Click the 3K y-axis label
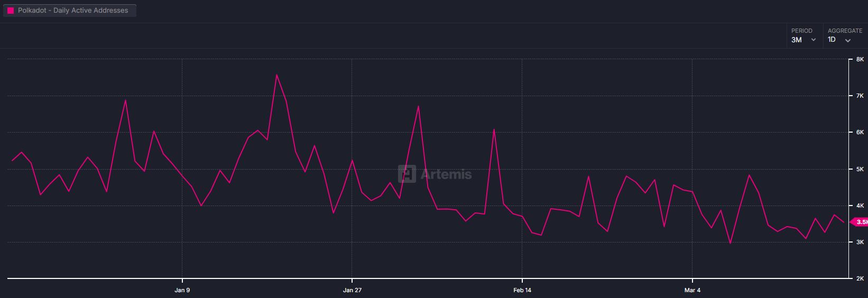The image size is (868, 298). (860, 242)
